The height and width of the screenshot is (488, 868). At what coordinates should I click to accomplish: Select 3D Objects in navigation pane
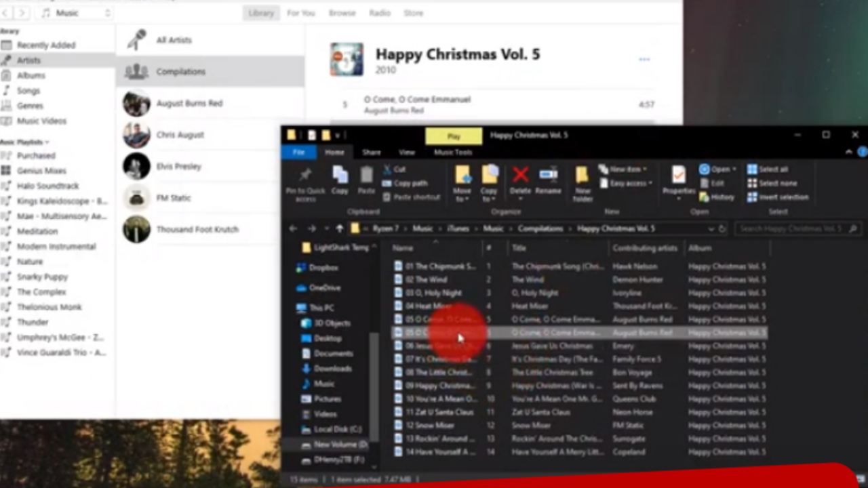coord(325,323)
